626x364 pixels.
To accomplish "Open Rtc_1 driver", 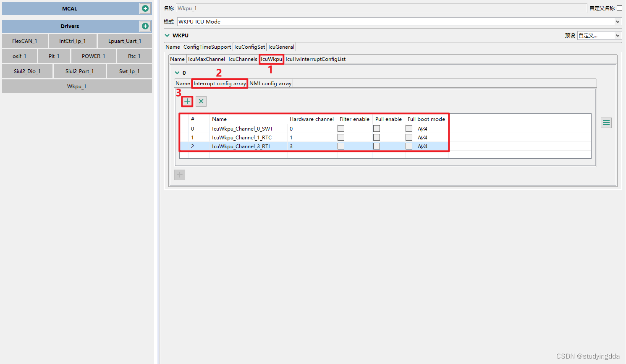I will click(134, 56).
